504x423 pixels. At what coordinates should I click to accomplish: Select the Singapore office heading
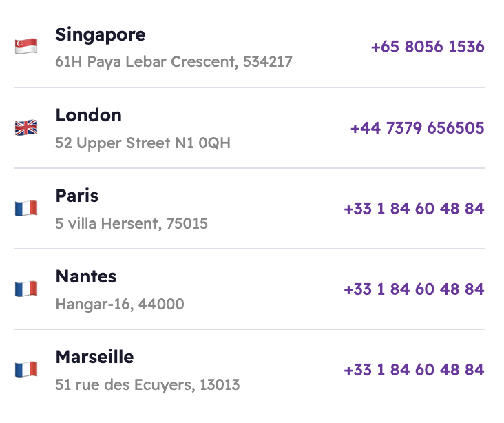(100, 34)
